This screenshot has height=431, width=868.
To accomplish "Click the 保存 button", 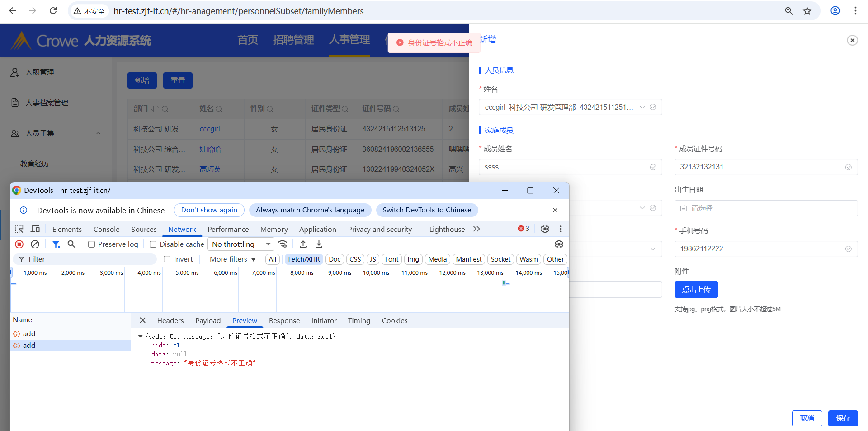I will click(x=843, y=418).
